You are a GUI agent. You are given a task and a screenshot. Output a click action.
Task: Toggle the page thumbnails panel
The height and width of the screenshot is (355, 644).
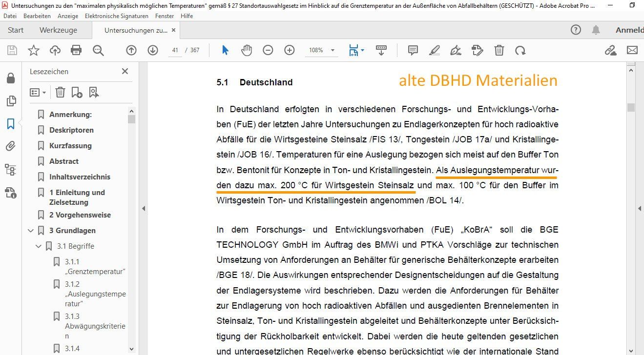pos(11,101)
